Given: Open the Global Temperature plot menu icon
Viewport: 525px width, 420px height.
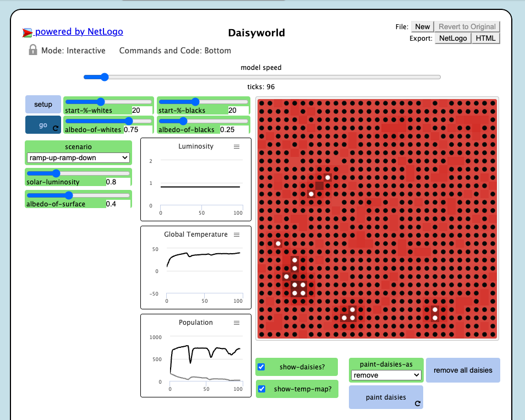Looking at the screenshot, I should (237, 235).
